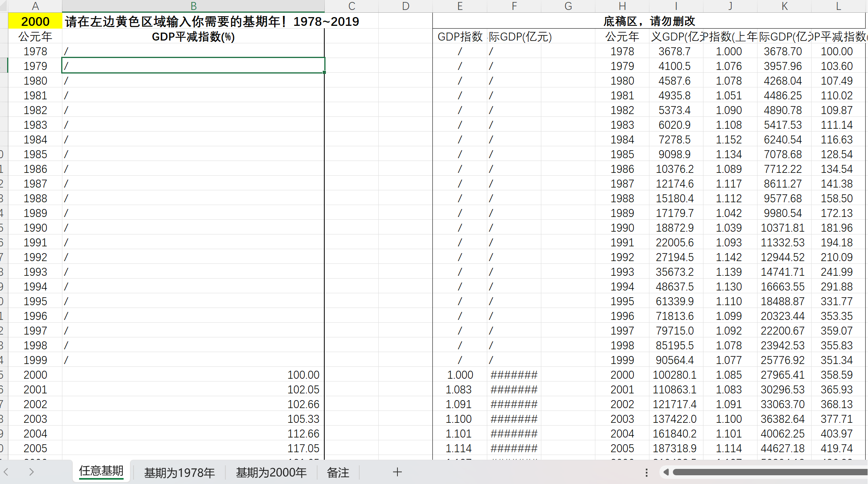868x484 pixels.
Task: Click the GDP平减指数(%) header cell
Action: [x=193, y=37]
